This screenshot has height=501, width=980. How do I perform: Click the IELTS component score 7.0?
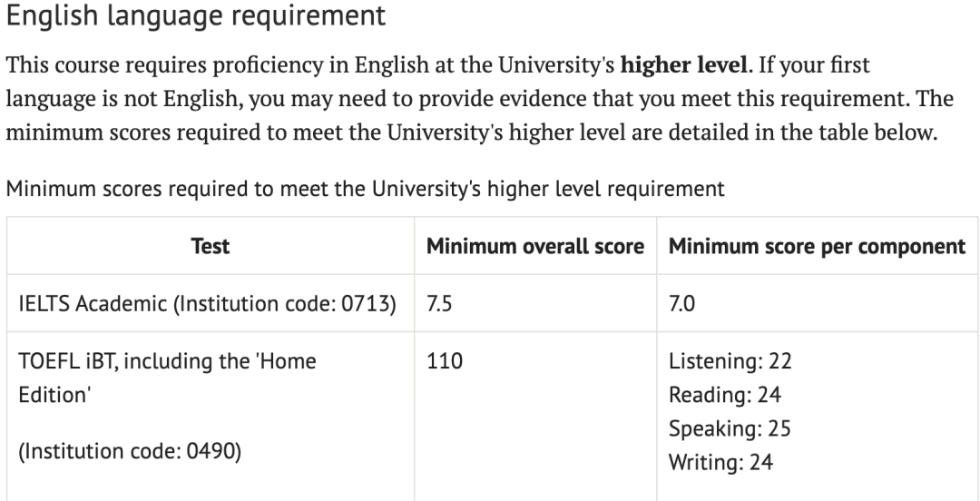681,303
